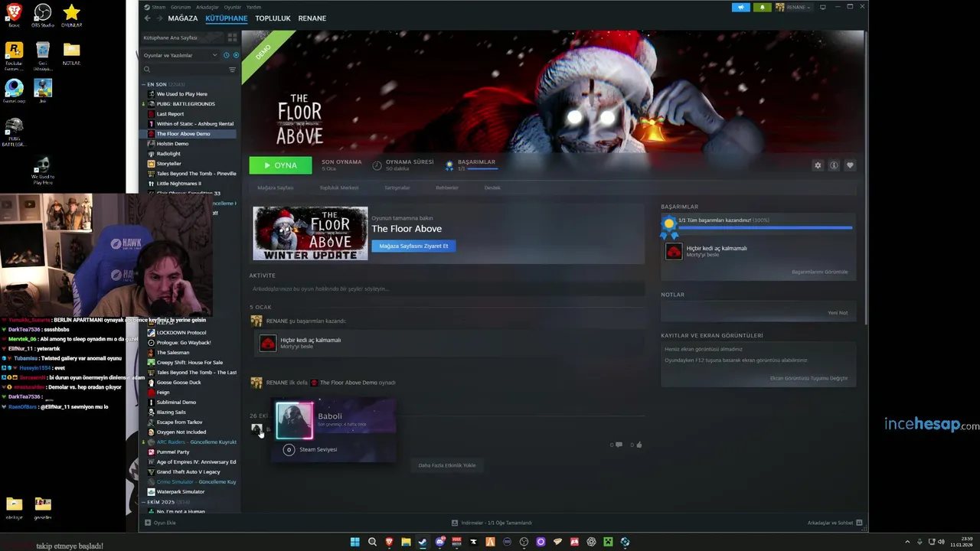Open the Mağaza Sayfası game link
The height and width of the screenshot is (551, 980).
click(275, 187)
